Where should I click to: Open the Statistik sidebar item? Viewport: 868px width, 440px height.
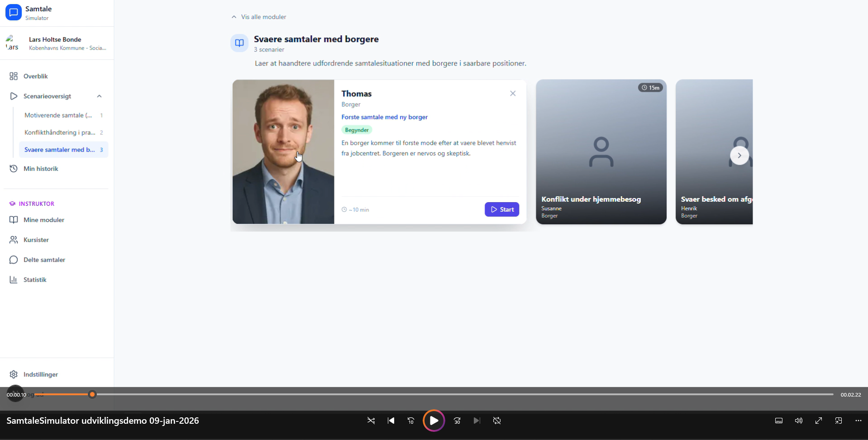click(x=35, y=279)
